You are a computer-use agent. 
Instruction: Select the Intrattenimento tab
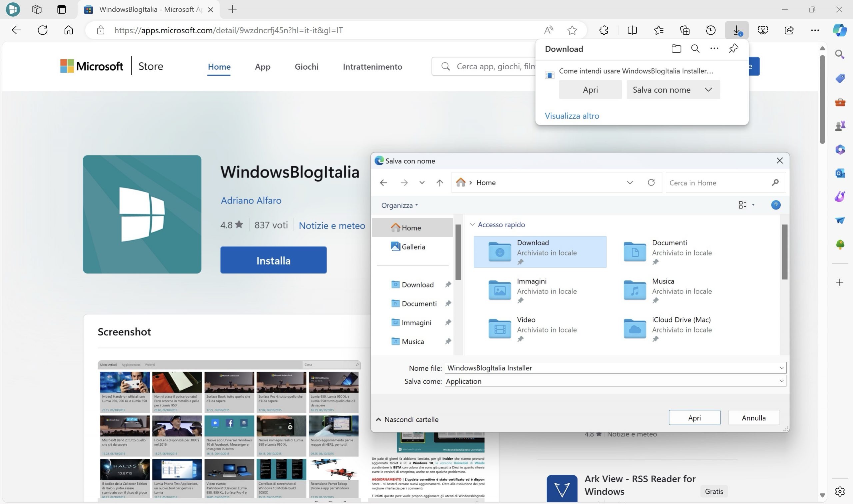point(372,67)
